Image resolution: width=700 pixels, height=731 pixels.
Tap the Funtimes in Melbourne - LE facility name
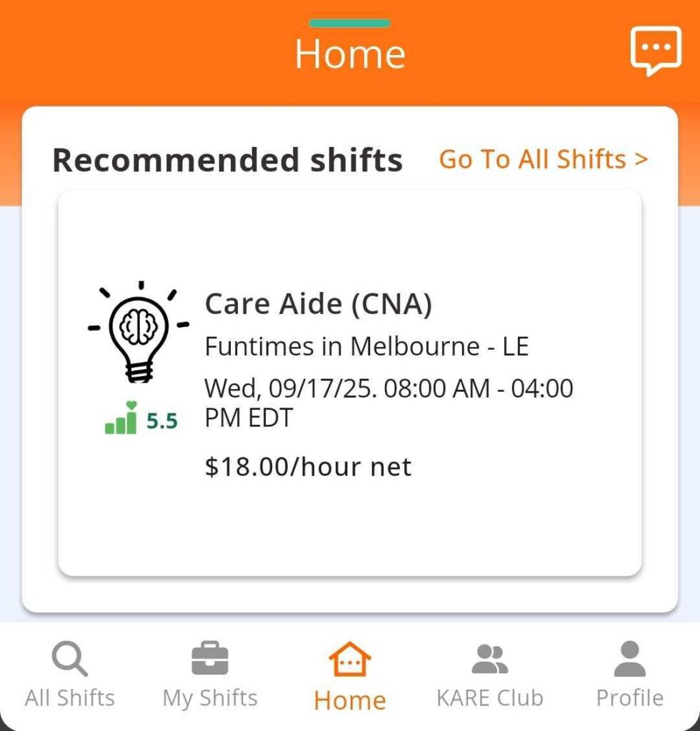(x=366, y=346)
